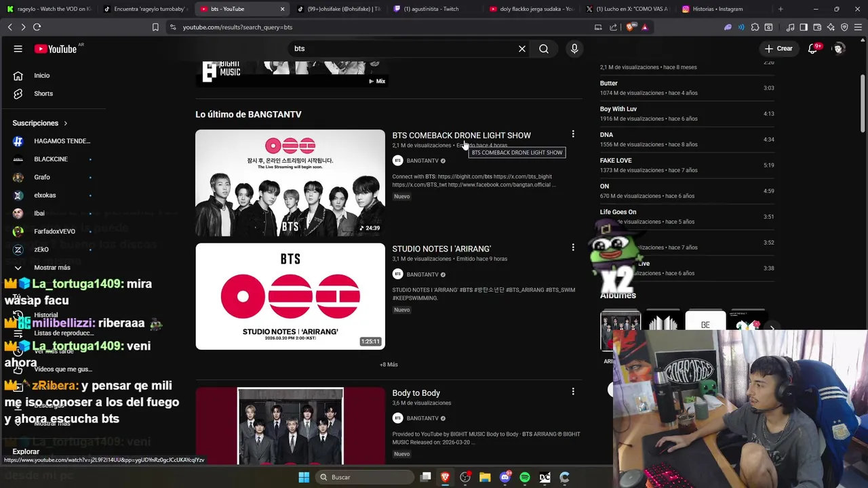This screenshot has height=488, width=868.
Task: Open a new browser tab
Action: tap(781, 9)
